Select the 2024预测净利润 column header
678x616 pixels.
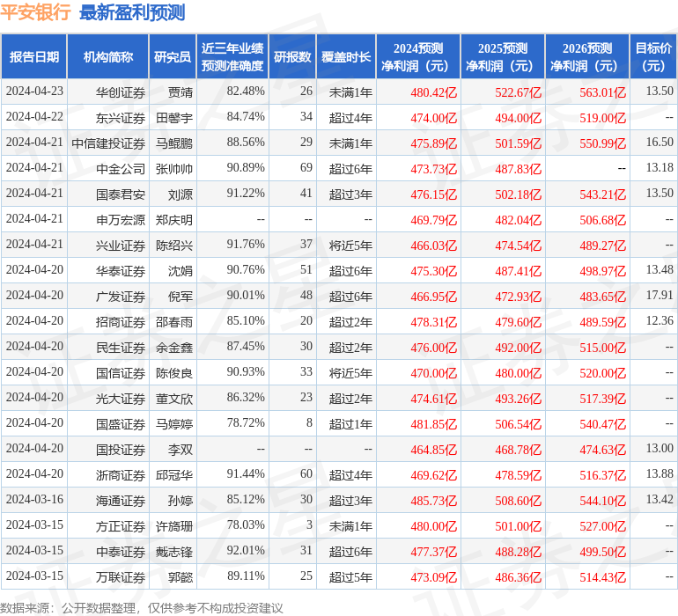click(418, 56)
